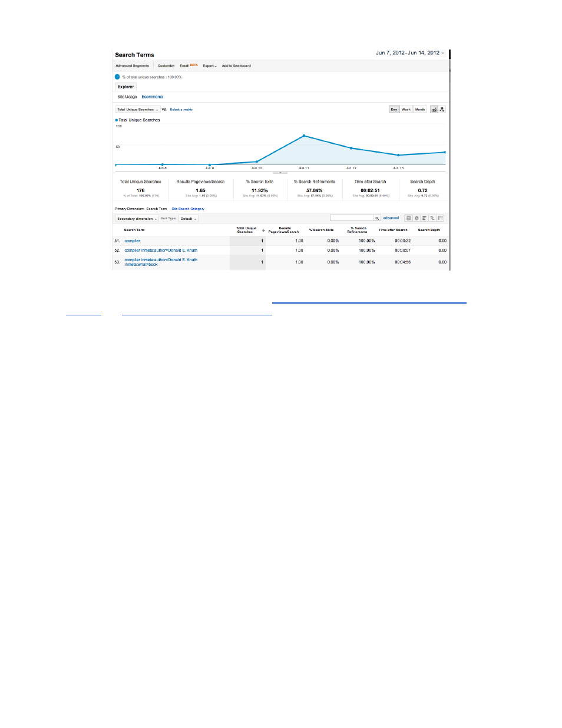The height and width of the screenshot is (728, 562).
Task: Select Site Search Category dimension
Action: 188,209
